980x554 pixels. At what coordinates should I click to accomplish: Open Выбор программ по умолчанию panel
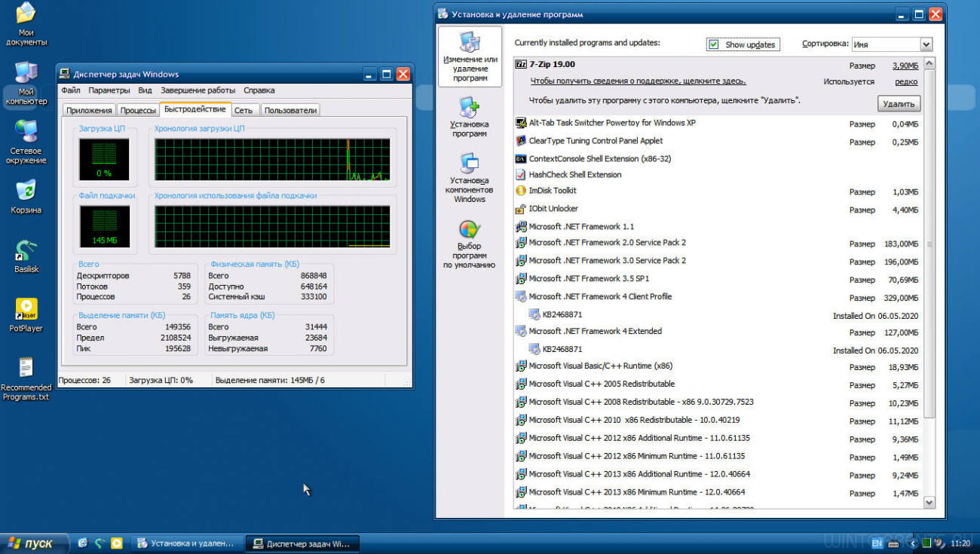coord(469,243)
